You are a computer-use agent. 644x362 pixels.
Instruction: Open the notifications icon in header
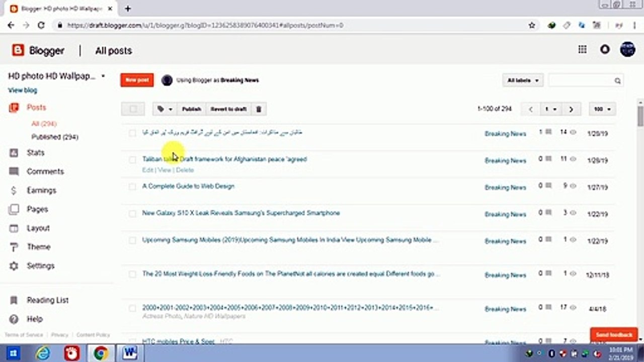(605, 49)
